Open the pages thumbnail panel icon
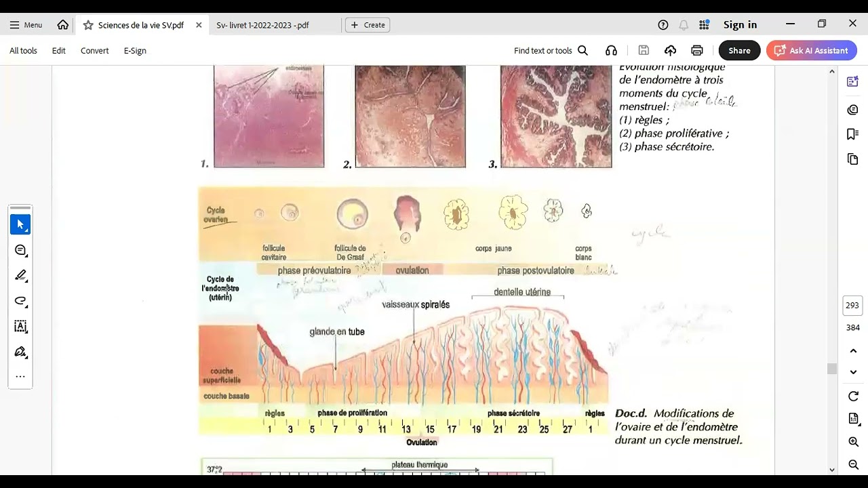868x488 pixels. (x=853, y=159)
